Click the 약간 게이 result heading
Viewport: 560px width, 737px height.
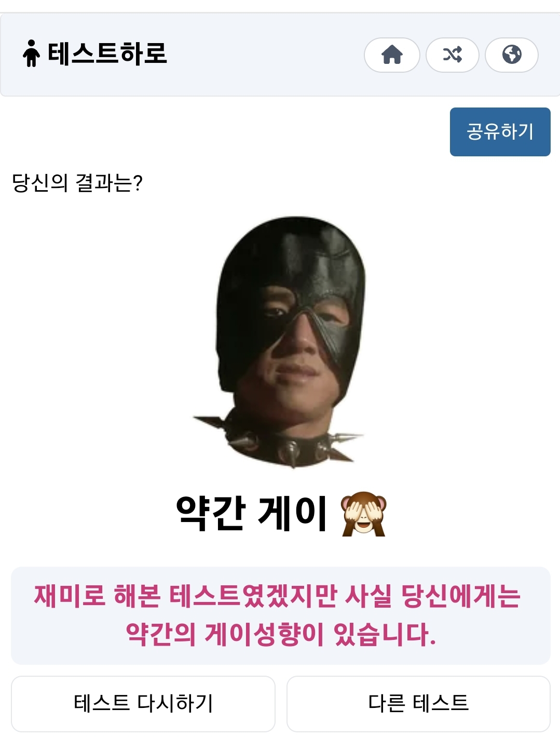[281, 514]
